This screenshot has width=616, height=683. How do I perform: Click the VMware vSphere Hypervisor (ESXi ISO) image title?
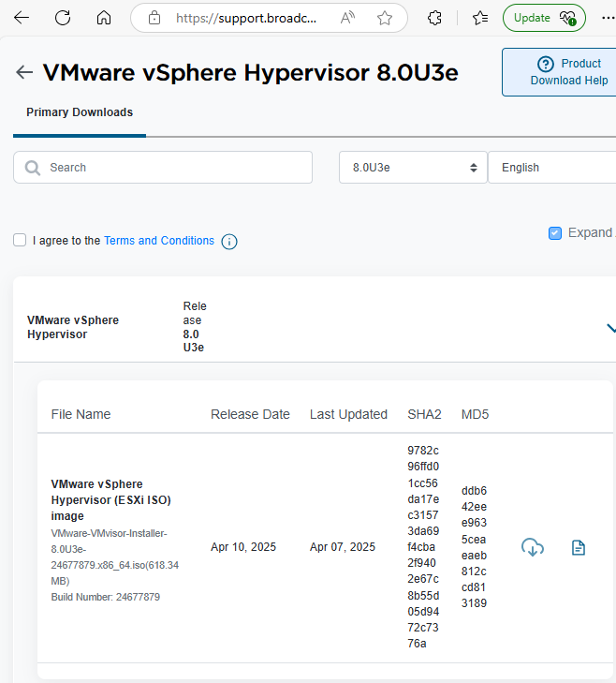point(110,500)
